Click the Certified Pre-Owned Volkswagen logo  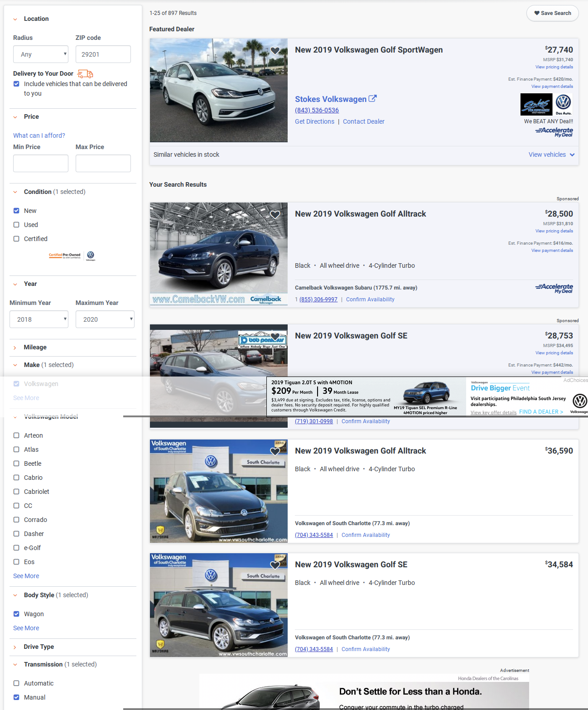72,256
